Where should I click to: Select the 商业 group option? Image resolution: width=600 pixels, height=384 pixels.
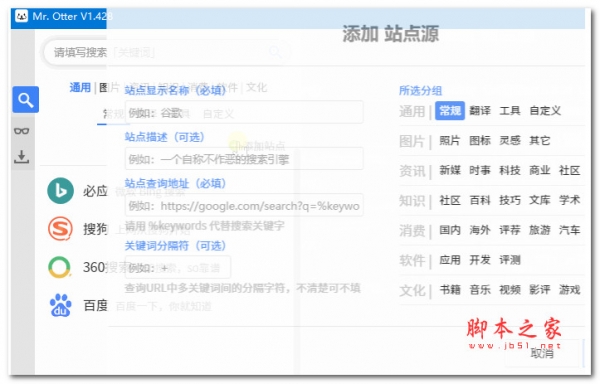540,170
